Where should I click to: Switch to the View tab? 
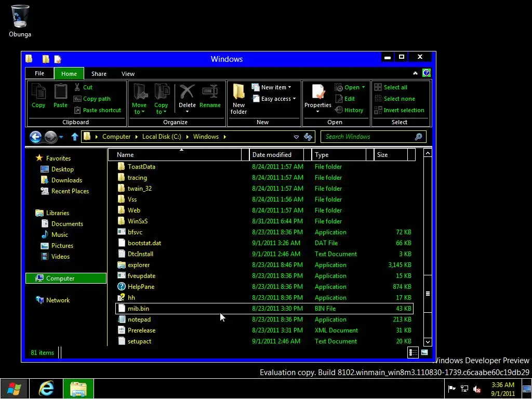click(128, 74)
